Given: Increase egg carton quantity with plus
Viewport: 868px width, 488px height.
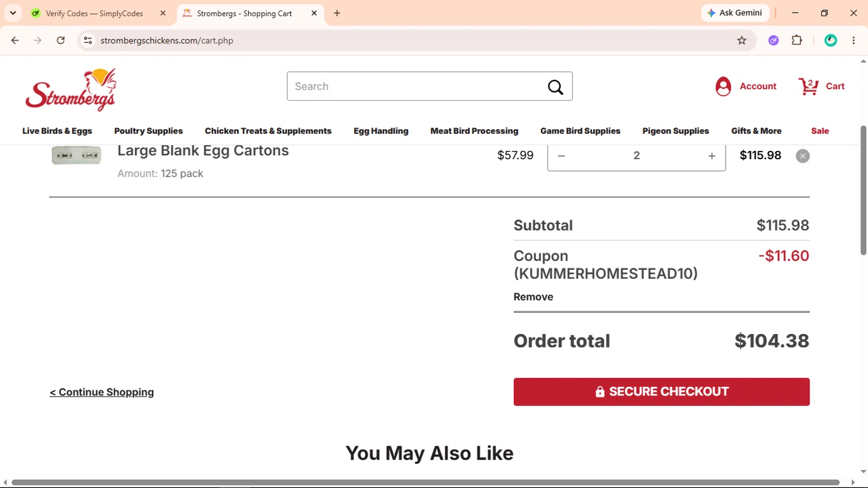Looking at the screenshot, I should [712, 156].
